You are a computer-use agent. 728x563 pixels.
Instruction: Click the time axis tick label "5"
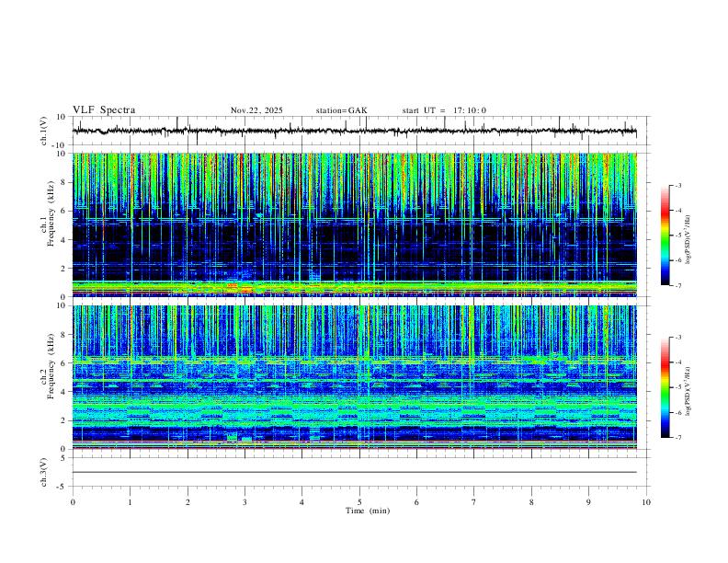pyautogui.click(x=359, y=502)
